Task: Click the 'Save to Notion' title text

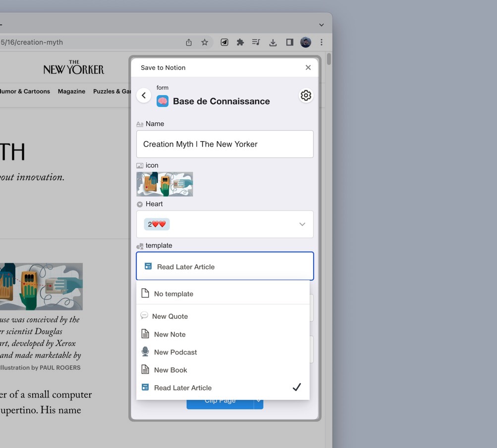Action: (163, 67)
